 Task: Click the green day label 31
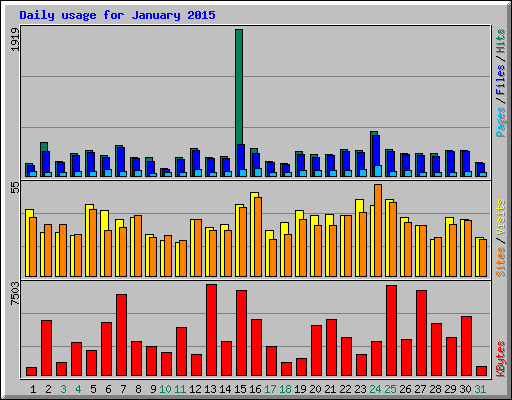tap(480, 389)
